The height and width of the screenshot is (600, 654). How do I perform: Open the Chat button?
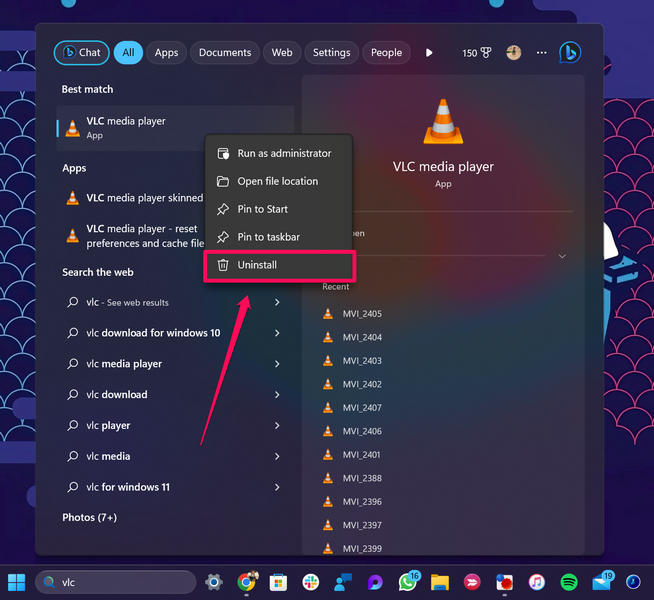pyautogui.click(x=82, y=53)
